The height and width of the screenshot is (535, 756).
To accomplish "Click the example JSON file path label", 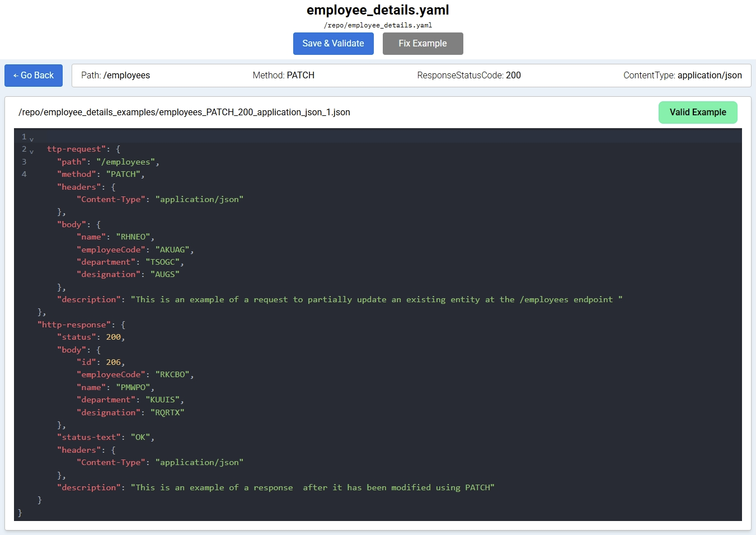I will 184,112.
